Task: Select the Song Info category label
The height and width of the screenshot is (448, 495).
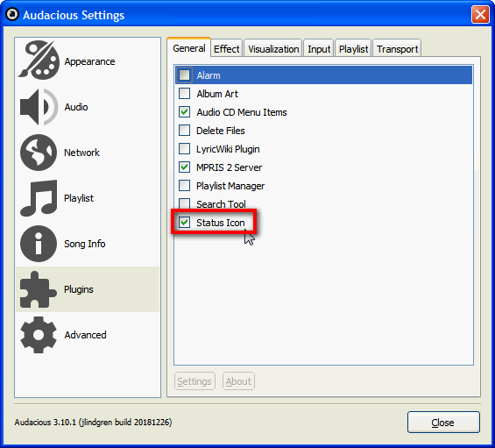Action: click(x=85, y=244)
